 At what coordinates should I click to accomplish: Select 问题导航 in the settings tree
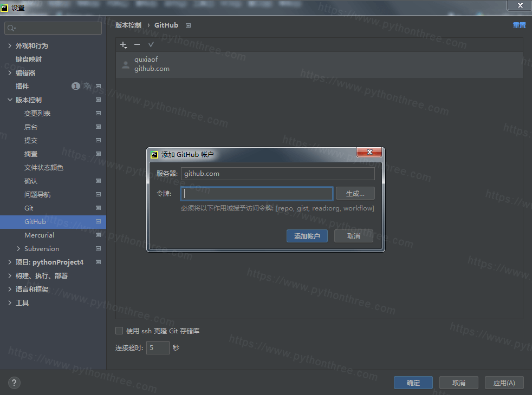tap(37, 195)
